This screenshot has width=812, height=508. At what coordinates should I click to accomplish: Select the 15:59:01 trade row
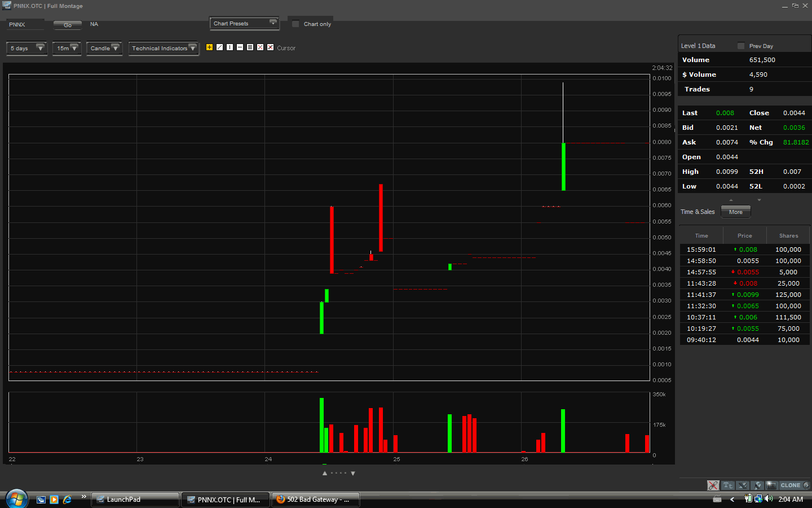[744, 249]
